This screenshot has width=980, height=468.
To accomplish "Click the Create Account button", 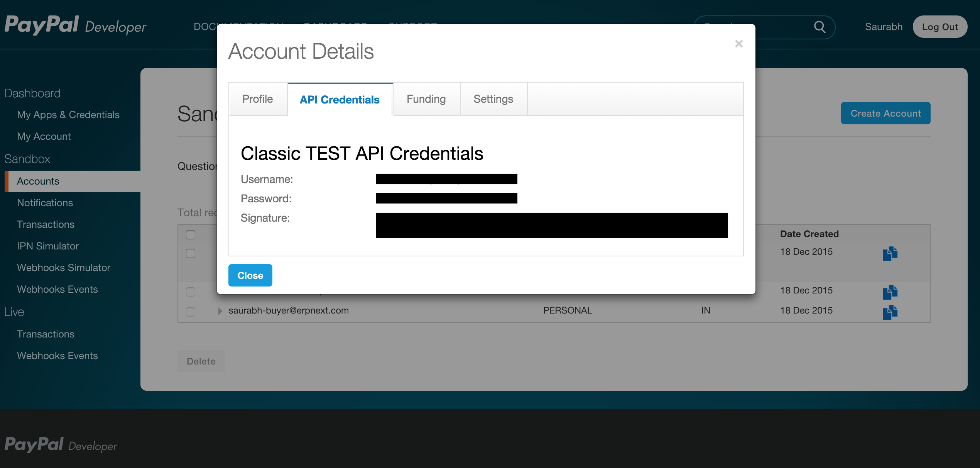I will pos(885,113).
